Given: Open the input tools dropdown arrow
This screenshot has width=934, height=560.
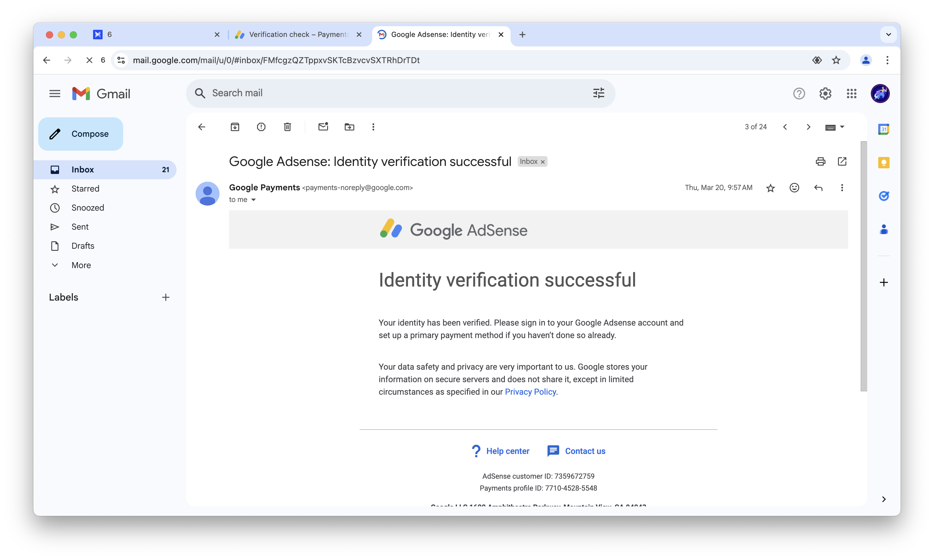Looking at the screenshot, I should 842,127.
